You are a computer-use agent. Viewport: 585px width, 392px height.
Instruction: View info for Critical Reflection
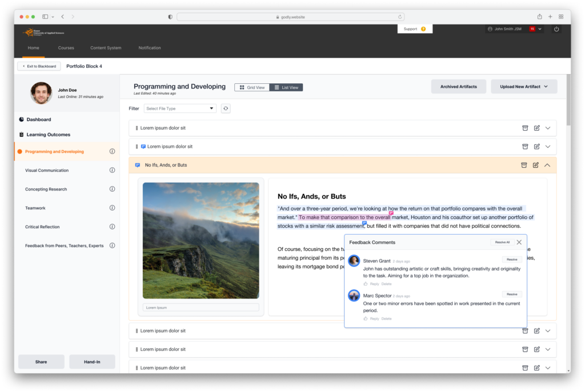pyautogui.click(x=112, y=227)
